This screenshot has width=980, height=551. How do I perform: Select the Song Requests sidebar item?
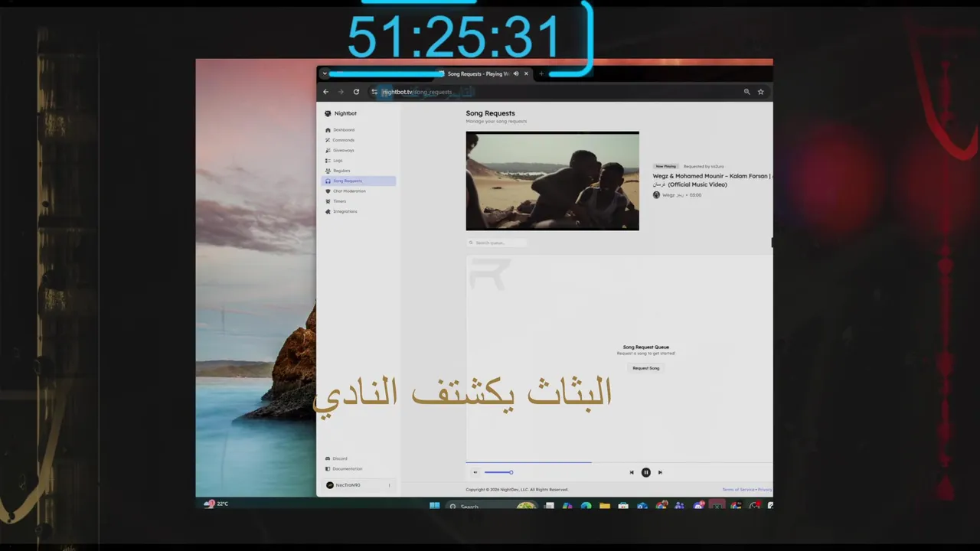coord(358,181)
